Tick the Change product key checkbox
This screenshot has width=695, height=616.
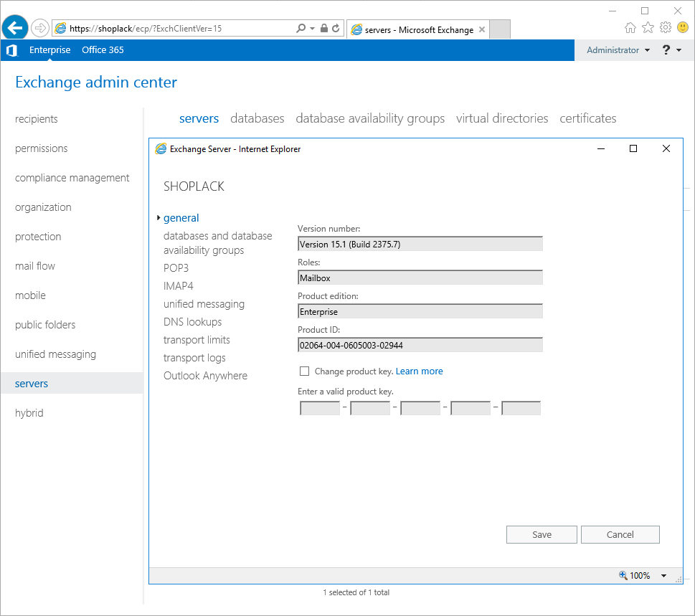305,371
